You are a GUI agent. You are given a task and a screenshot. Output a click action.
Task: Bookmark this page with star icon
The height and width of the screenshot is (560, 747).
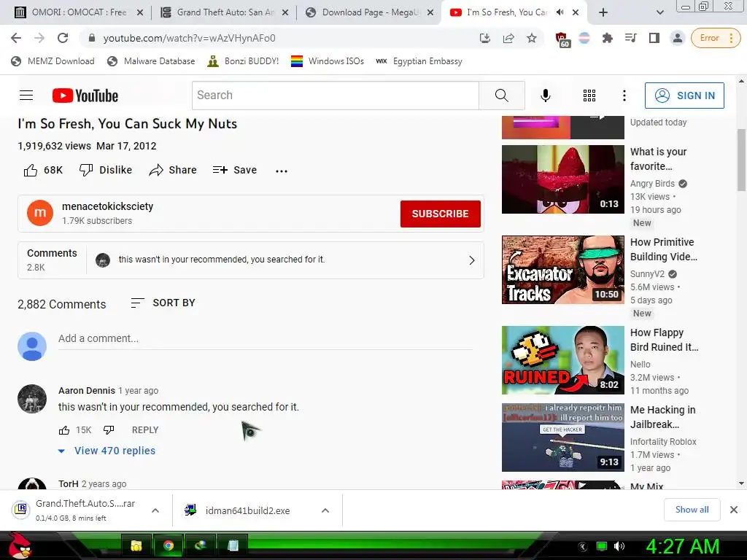tap(532, 38)
